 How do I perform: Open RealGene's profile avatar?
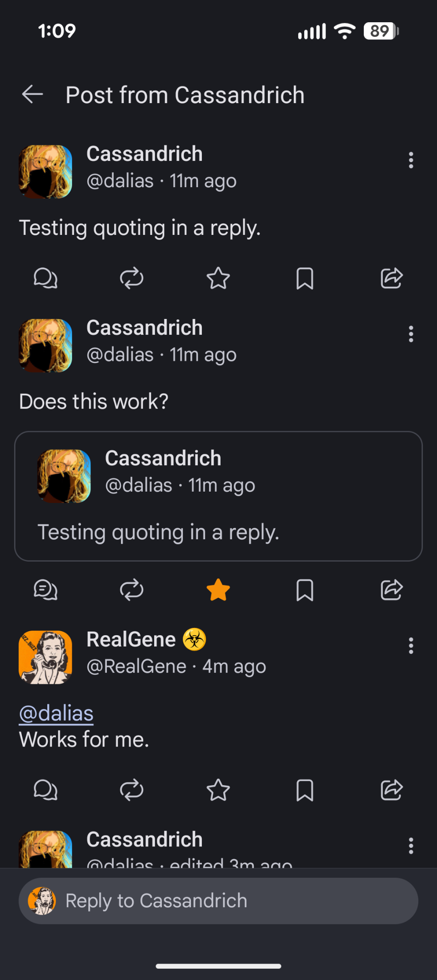(45, 657)
